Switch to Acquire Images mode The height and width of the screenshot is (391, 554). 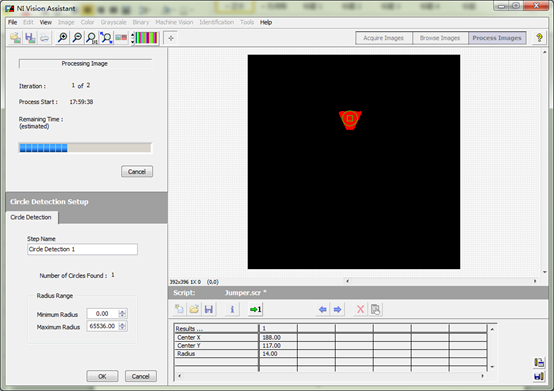tap(384, 38)
